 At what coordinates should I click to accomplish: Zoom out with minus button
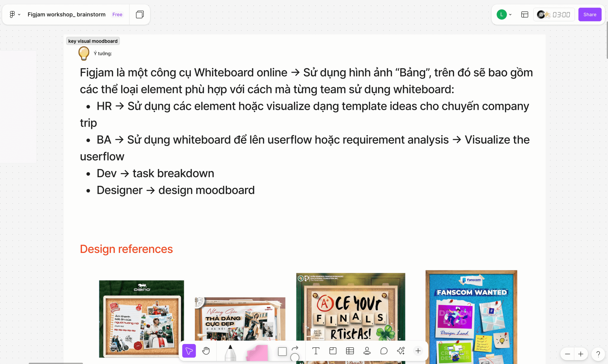pyautogui.click(x=567, y=354)
